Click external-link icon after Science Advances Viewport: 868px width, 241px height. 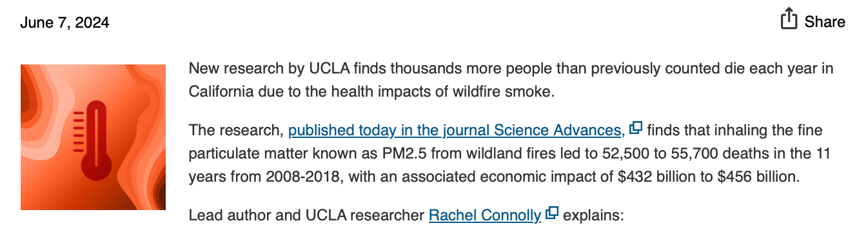pyautogui.click(x=636, y=128)
